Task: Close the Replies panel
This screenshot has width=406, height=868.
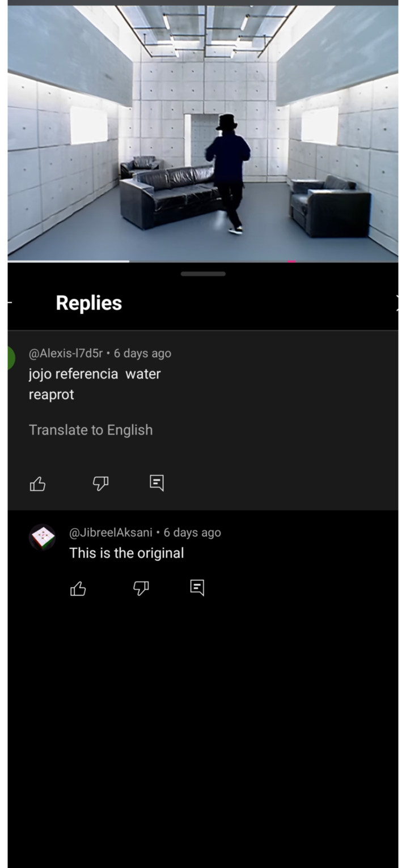Action: (398, 303)
